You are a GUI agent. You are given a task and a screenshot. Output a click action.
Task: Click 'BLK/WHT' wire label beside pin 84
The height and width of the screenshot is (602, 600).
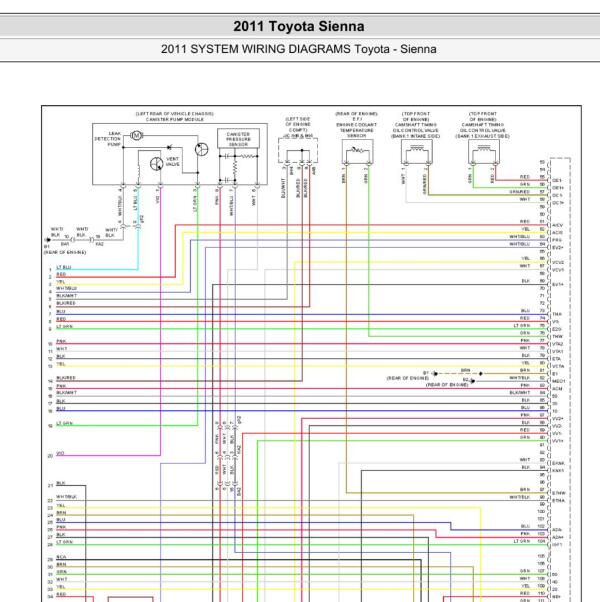(x=520, y=393)
